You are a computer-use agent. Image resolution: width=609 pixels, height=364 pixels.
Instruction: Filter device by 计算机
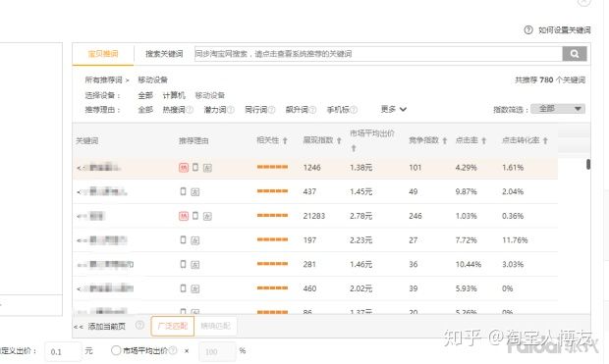(x=174, y=95)
